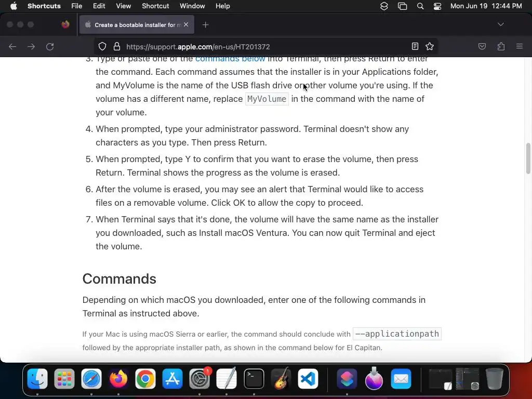Follow the commands below link
Image resolution: width=532 pixels, height=399 pixels.
tap(230, 59)
